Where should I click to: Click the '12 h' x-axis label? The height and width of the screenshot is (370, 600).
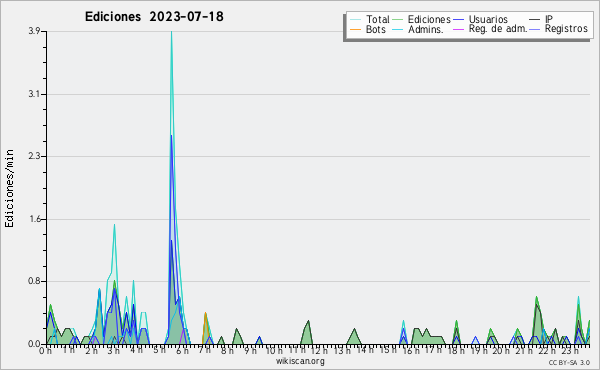pyautogui.click(x=318, y=351)
